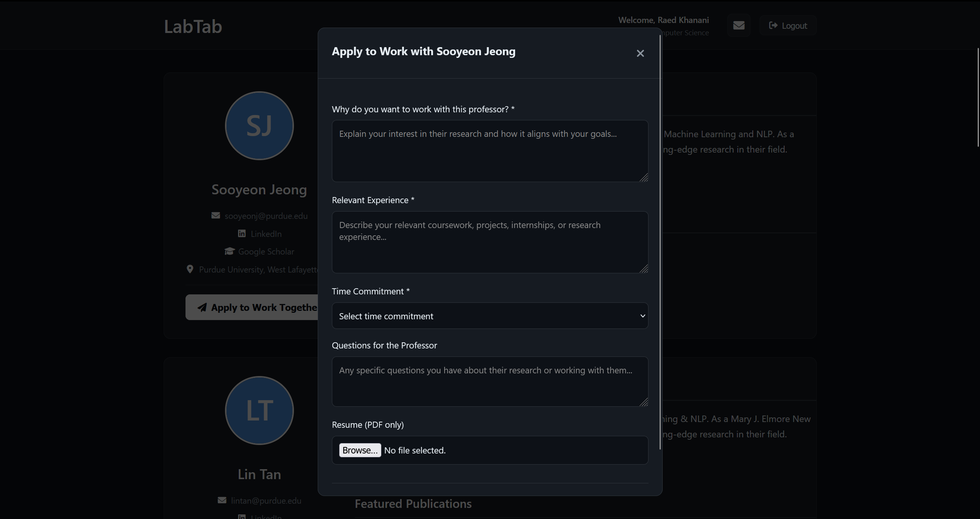Click the LinkedIn icon under Sooyeon Jeong

coord(242,233)
